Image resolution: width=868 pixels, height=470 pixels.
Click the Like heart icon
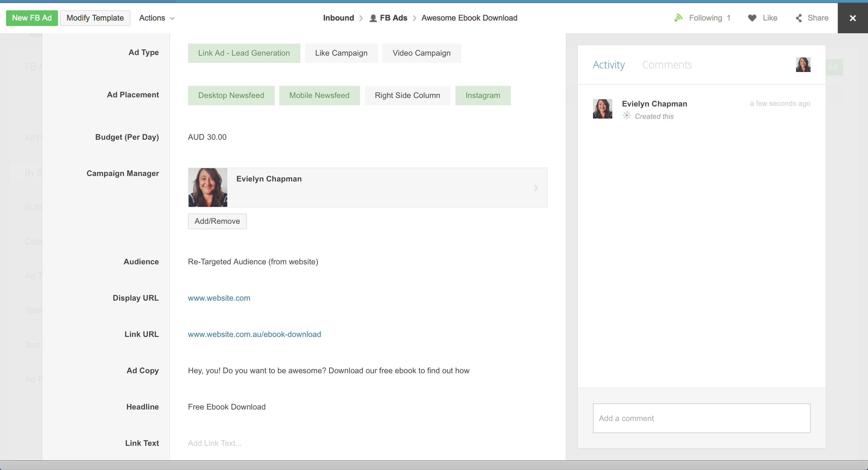(x=752, y=18)
